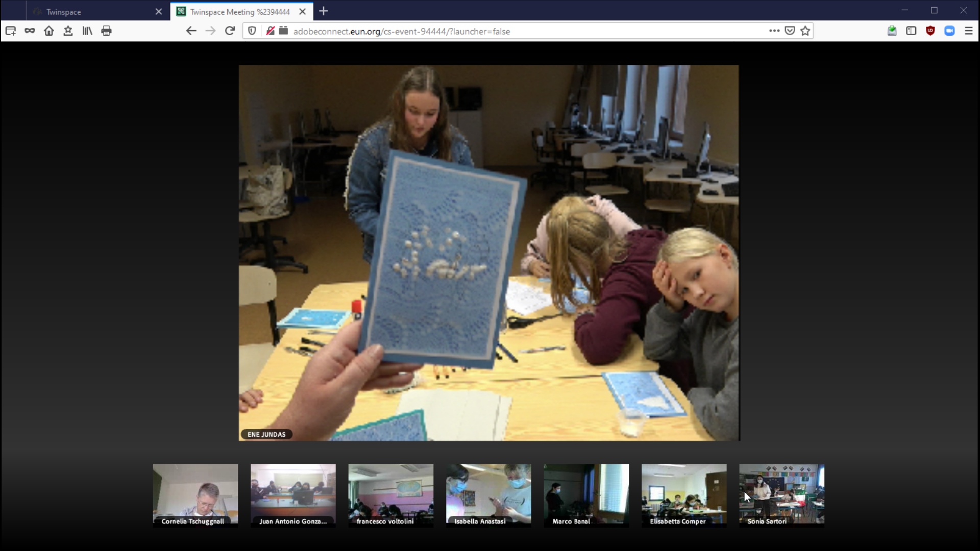Show tracking protection shield info

tap(252, 31)
